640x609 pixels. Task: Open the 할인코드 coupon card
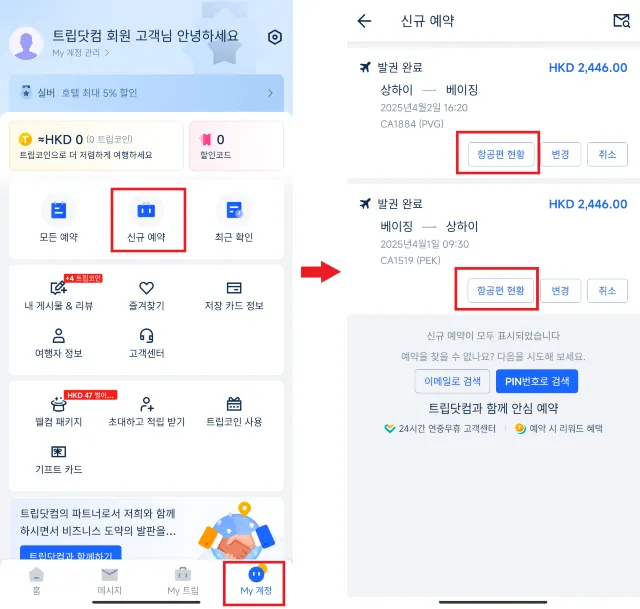[x=236, y=146]
